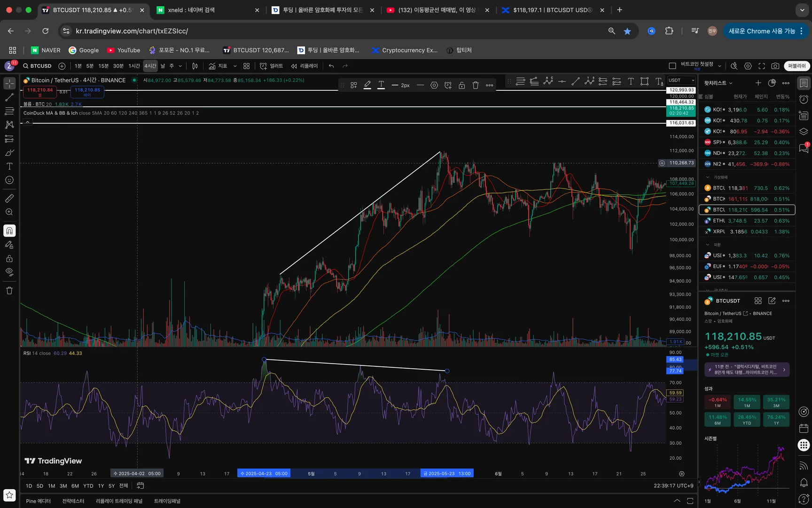Open line color picker in floating toolbar
The width and height of the screenshot is (812, 508).
click(x=367, y=85)
